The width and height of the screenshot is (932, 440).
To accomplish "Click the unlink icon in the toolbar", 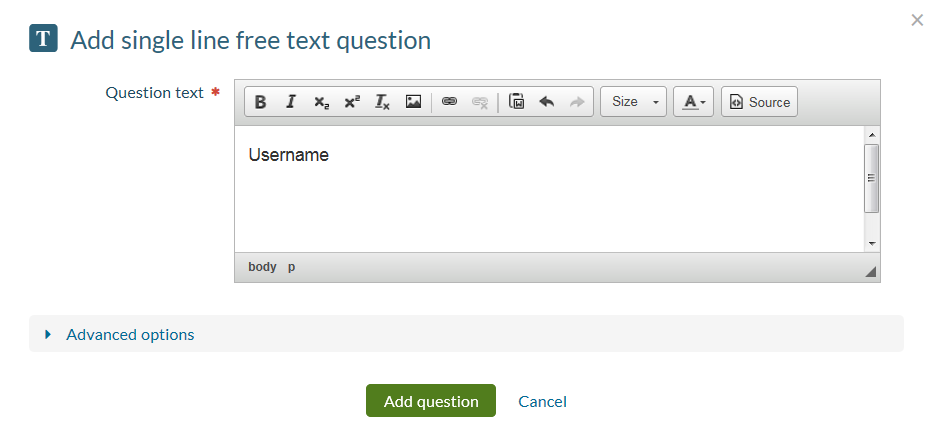I will [x=480, y=102].
